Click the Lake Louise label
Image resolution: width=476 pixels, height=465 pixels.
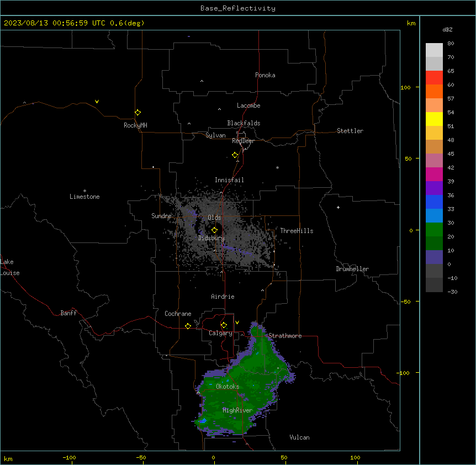pos(10,267)
